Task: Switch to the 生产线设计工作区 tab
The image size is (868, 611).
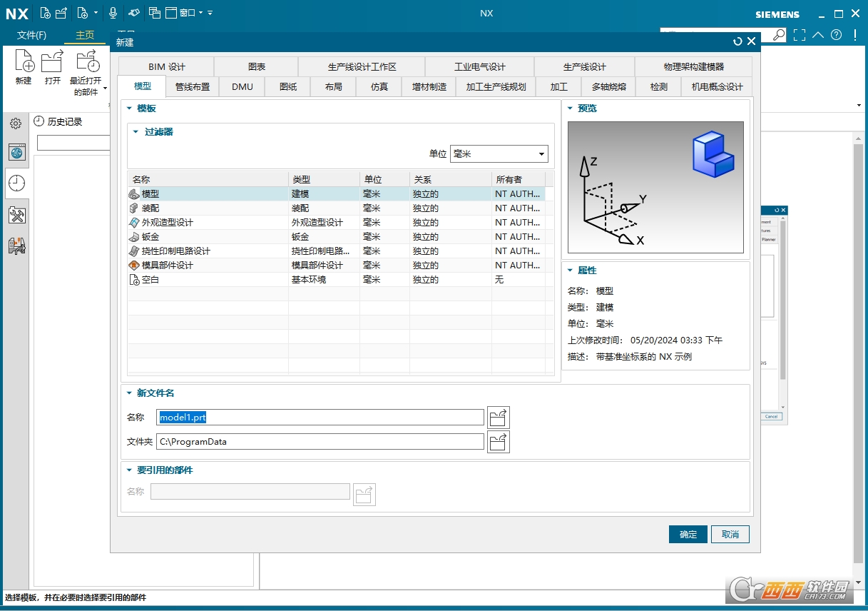Action: point(362,67)
